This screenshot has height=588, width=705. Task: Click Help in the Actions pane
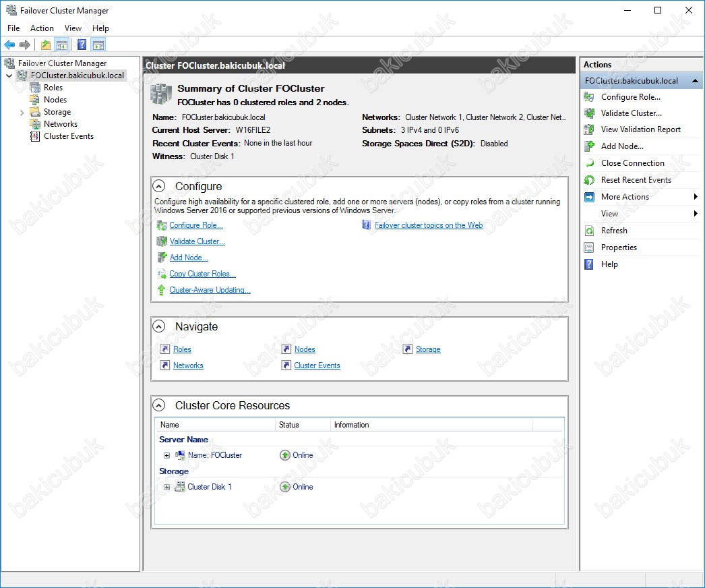(609, 264)
